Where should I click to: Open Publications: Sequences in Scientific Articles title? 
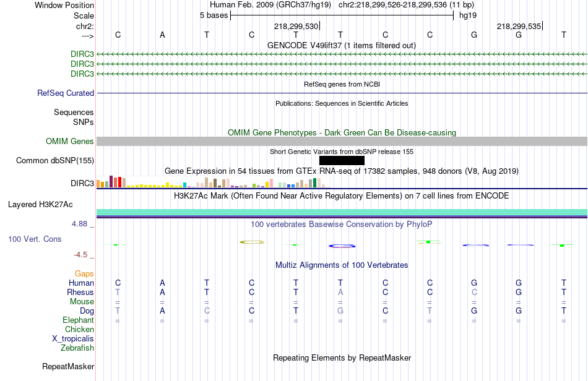342,103
